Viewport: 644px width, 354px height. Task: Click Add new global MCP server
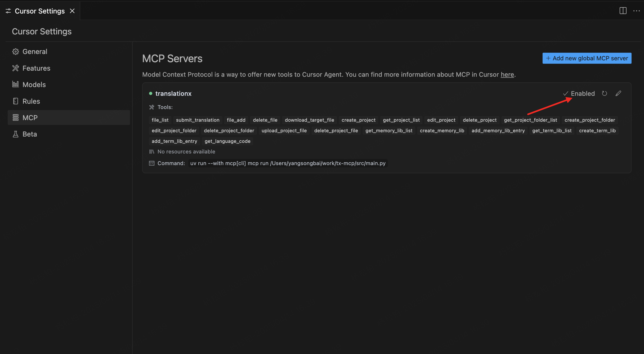587,58
